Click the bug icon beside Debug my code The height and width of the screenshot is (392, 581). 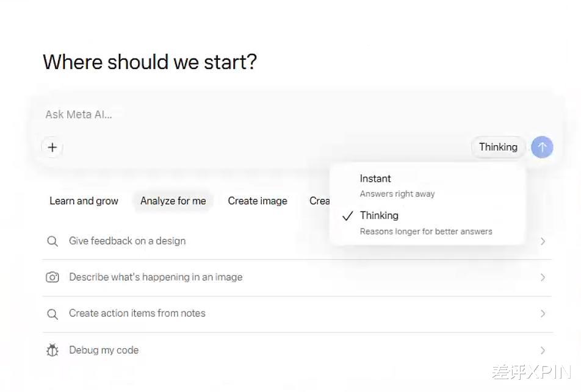(x=52, y=351)
